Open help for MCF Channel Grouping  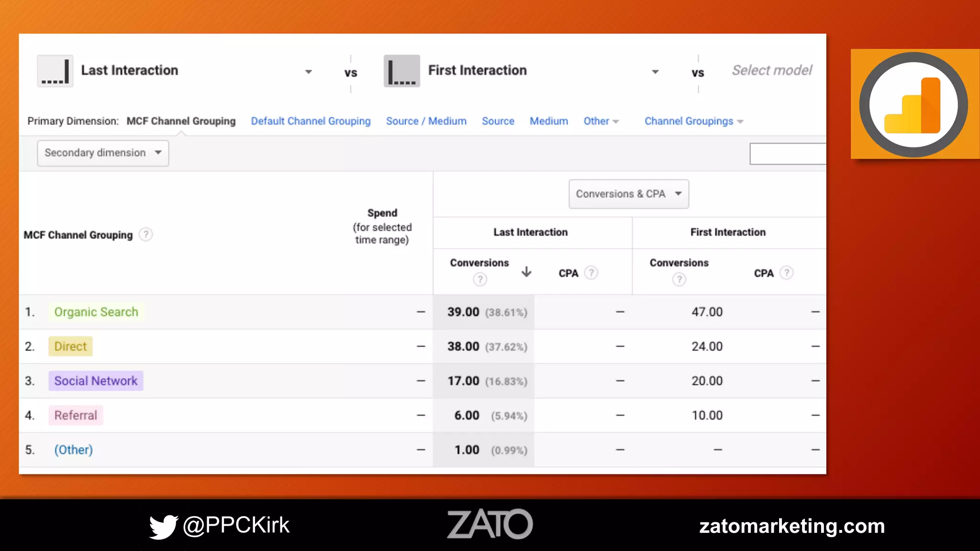click(x=145, y=234)
